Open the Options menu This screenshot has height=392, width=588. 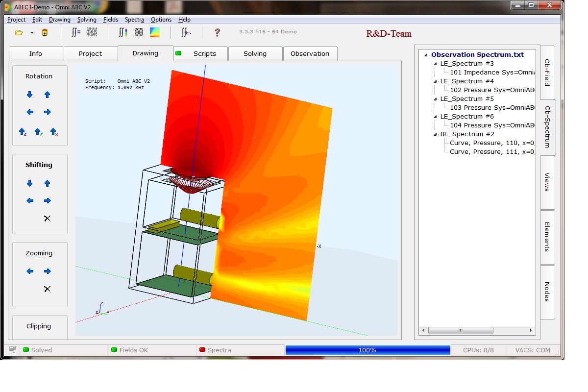161,20
